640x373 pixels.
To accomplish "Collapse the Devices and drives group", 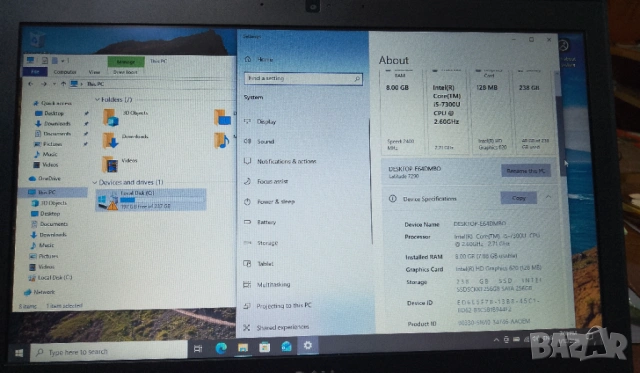I will (x=95, y=182).
